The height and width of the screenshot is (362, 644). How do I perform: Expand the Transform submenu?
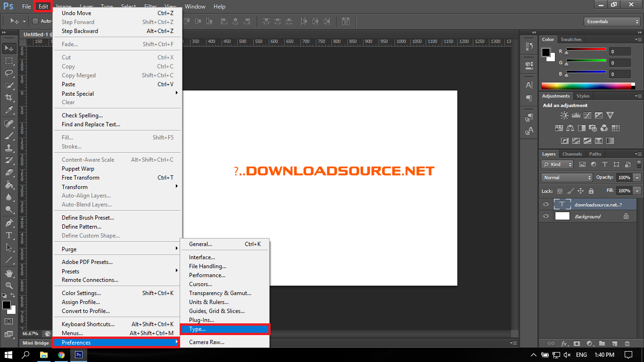tap(116, 187)
